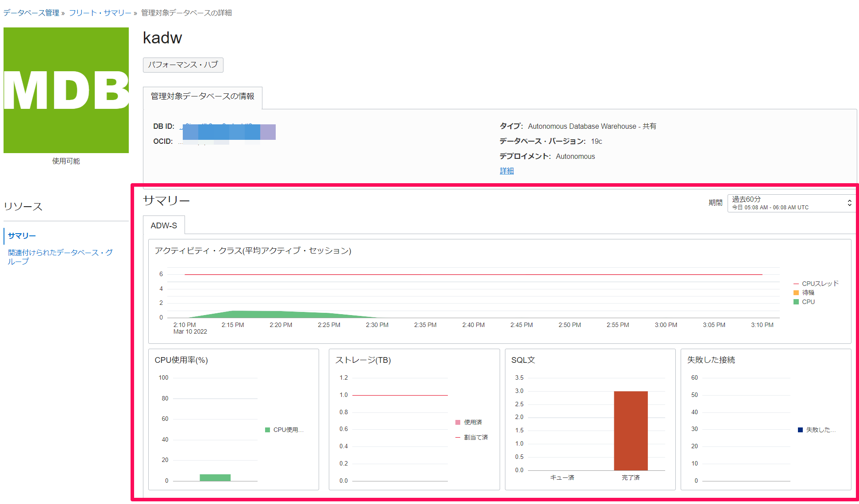The height and width of the screenshot is (504, 859).
Task: Select 管理対象データベースの情報 tab
Action: click(x=202, y=96)
